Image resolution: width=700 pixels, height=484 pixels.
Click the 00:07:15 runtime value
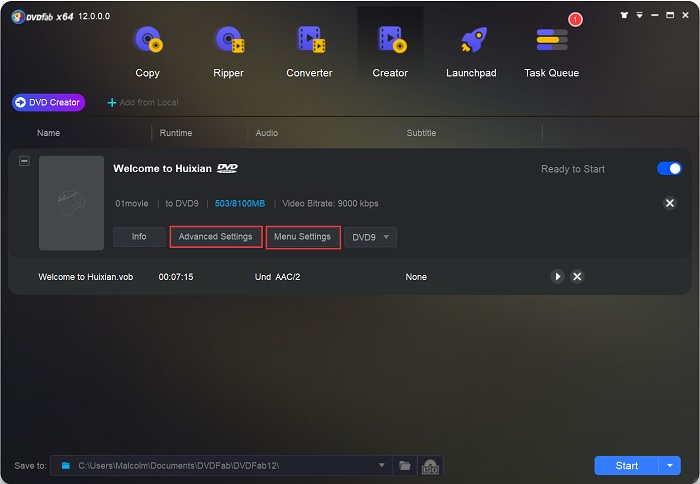coord(176,277)
